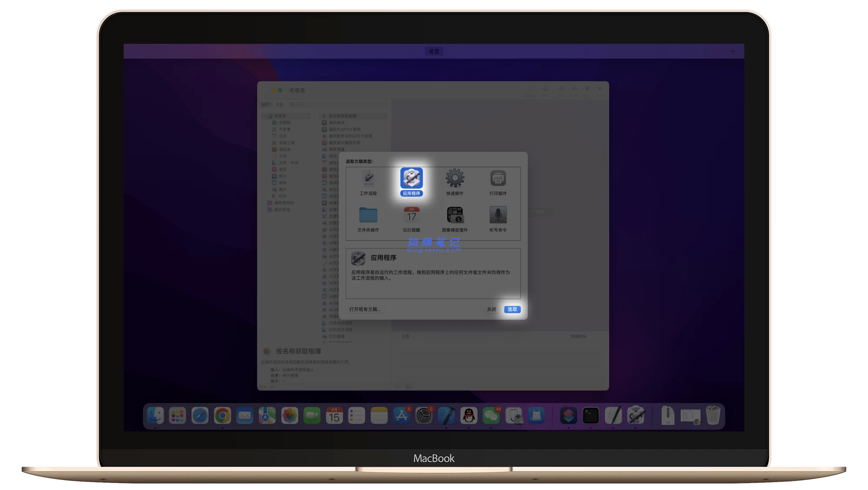The width and height of the screenshot is (868, 490).
Task: Open Photos from the Dock
Action: click(289, 416)
